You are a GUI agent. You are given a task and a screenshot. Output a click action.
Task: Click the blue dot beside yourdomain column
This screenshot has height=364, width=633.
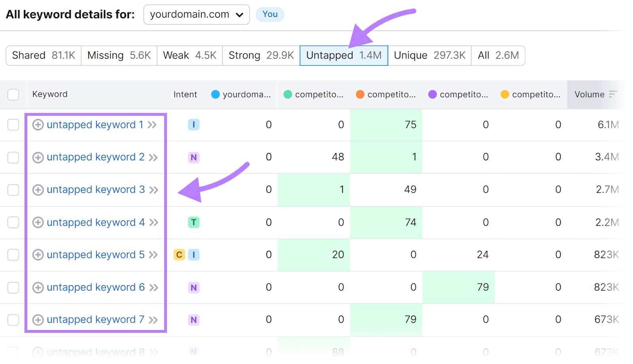[215, 94]
